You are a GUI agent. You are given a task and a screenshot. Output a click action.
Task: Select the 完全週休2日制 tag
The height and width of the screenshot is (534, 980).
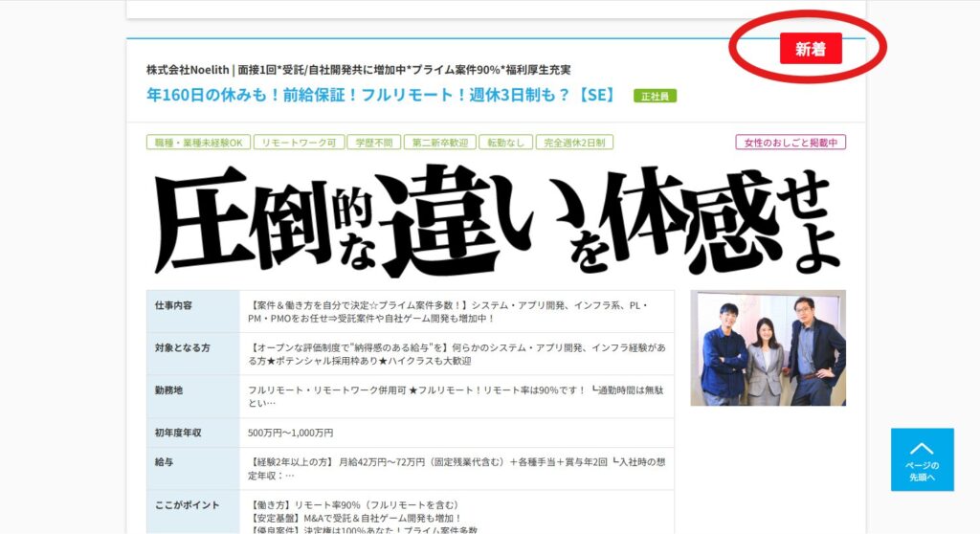click(574, 143)
